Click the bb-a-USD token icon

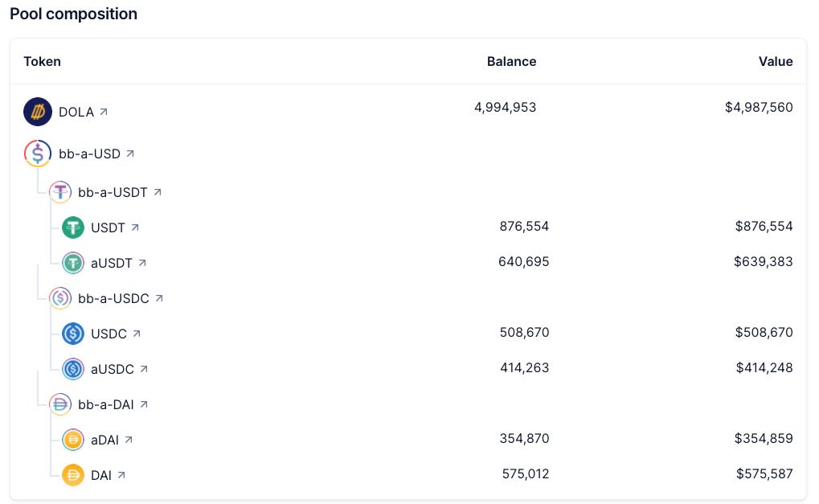pos(38,153)
